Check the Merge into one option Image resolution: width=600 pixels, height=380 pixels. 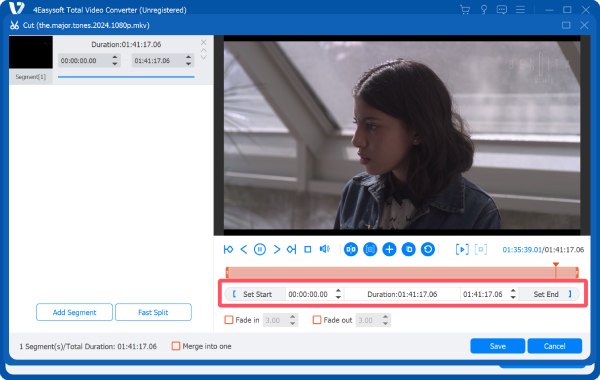176,346
